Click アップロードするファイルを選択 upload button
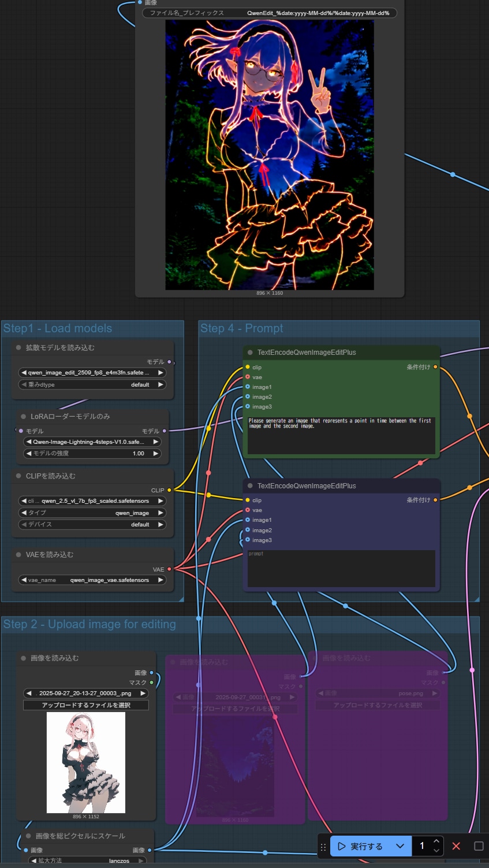This screenshot has width=489, height=868. tap(86, 705)
